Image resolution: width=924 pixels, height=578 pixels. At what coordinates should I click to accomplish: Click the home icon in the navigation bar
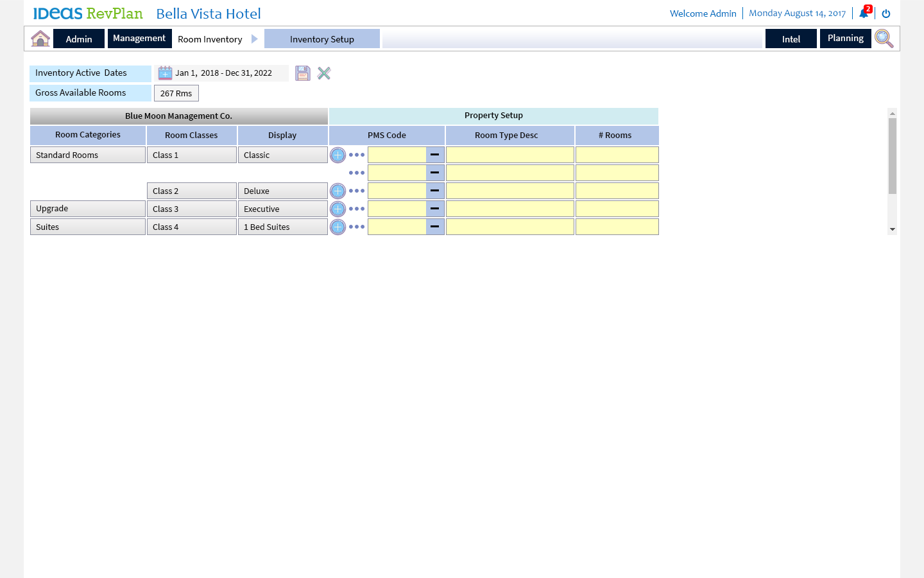pyautogui.click(x=40, y=39)
